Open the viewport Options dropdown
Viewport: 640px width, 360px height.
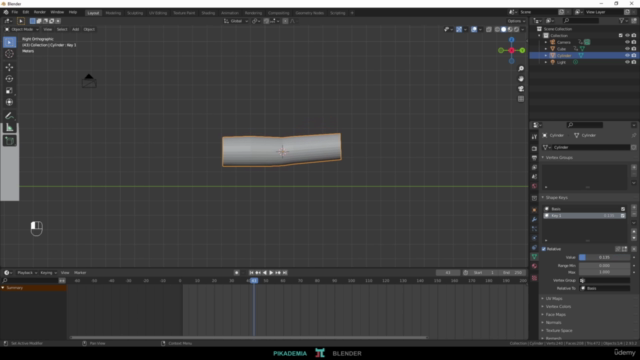pos(516,21)
